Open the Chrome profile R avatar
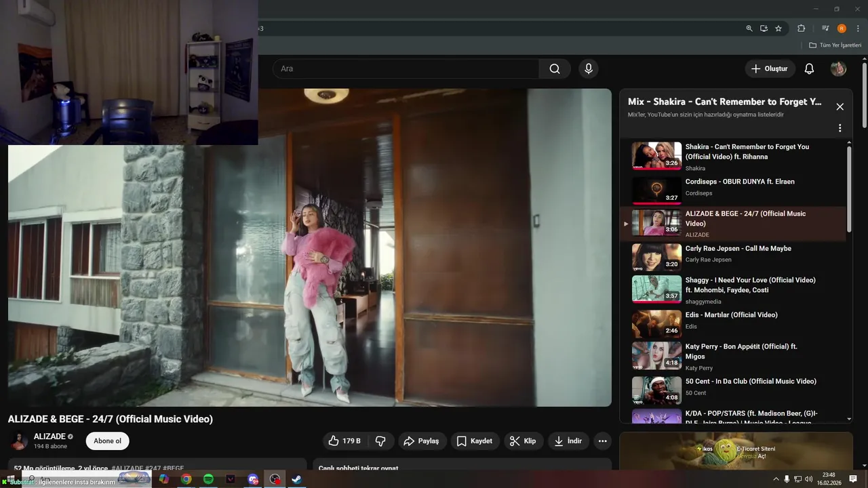Image resolution: width=868 pixels, height=488 pixels. click(x=842, y=28)
